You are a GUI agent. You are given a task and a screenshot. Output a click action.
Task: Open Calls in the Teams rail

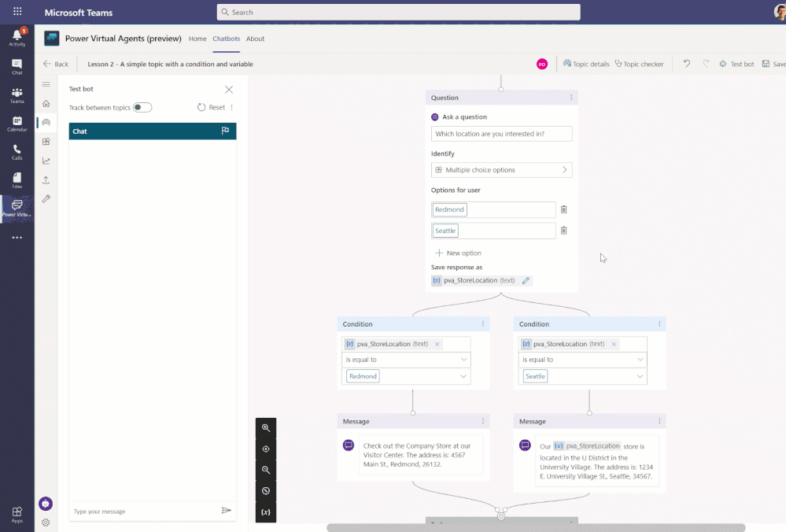17,152
